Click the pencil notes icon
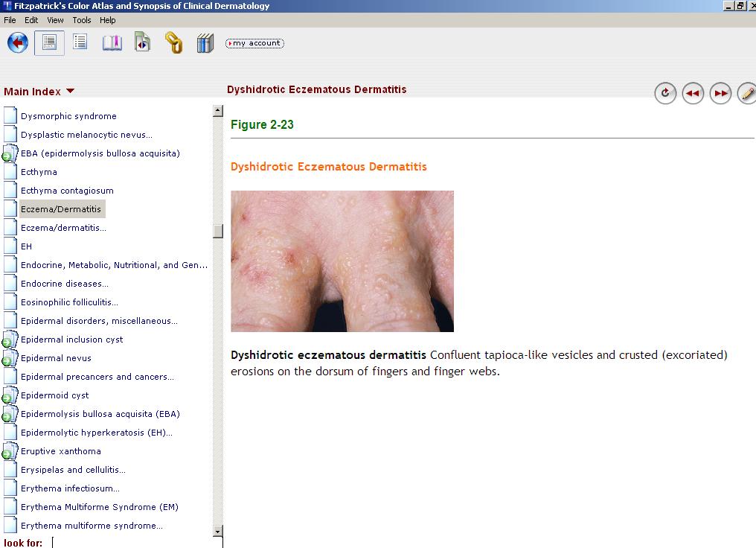 746,93
